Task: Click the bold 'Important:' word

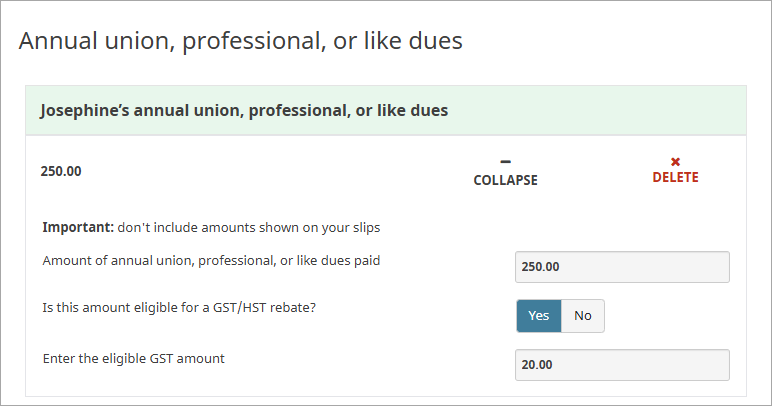Action: (78, 228)
